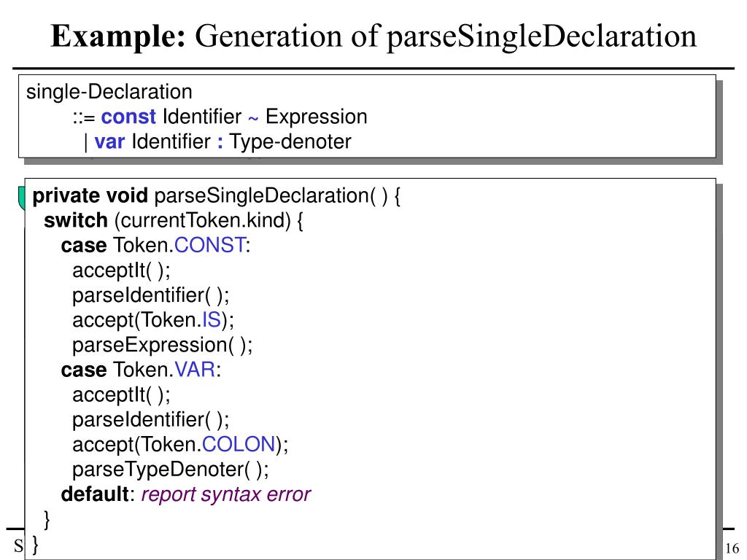Select the blue 'COLON' token constant
Image resolution: width=747 pixels, height=560 pixels.
(239, 444)
